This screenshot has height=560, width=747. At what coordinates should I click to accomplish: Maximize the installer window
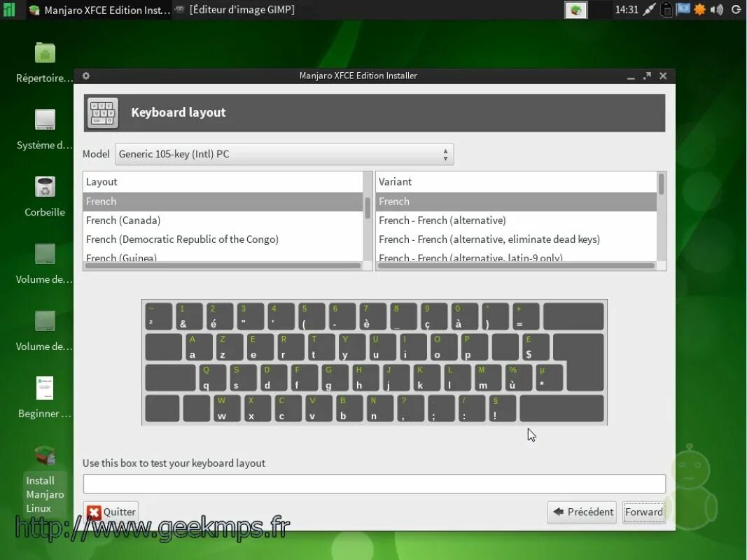click(x=647, y=76)
